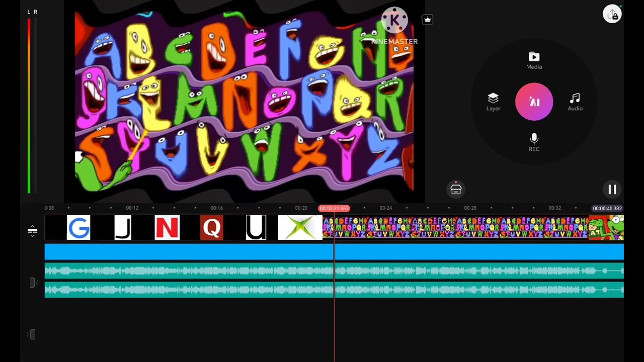Image resolution: width=644 pixels, height=362 pixels.
Task: Pause the video playback
Action: [612, 190]
